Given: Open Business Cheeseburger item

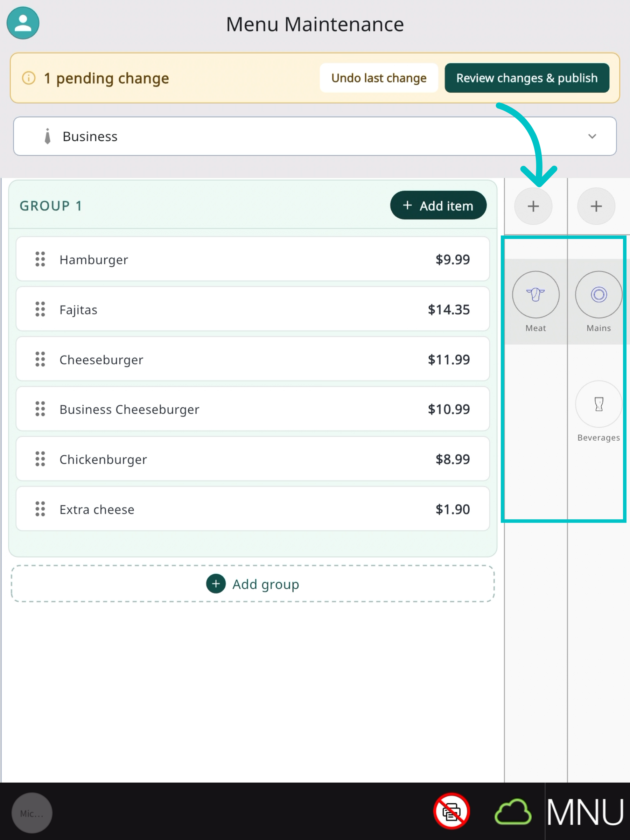Looking at the screenshot, I should tap(253, 408).
